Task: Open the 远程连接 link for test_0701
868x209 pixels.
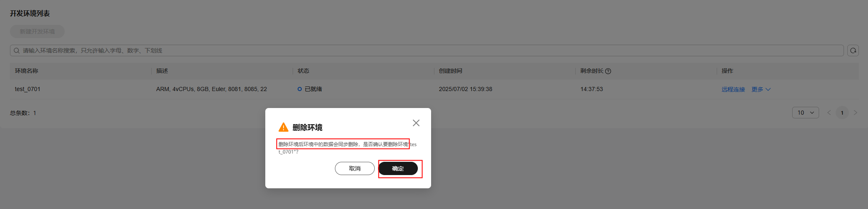Action: (733, 89)
